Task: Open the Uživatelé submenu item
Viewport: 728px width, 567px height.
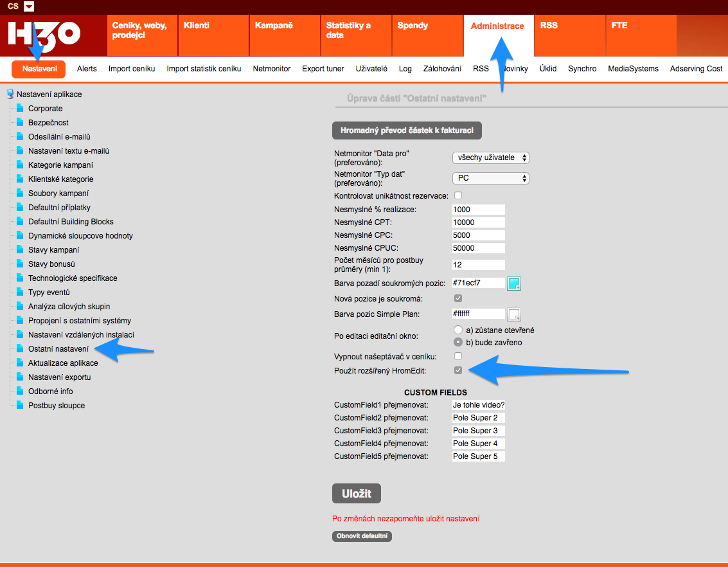Action: pos(371,69)
